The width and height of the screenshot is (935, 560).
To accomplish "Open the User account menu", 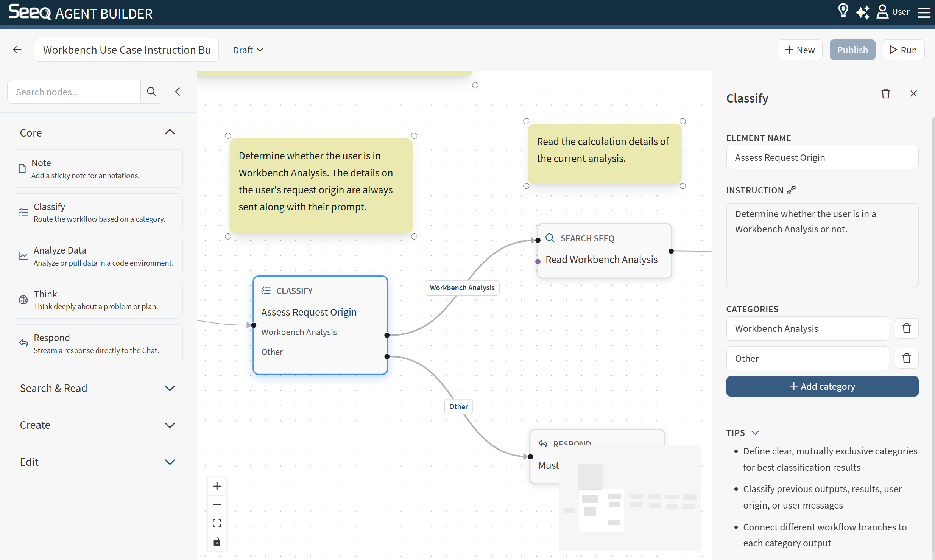I will pos(893,12).
